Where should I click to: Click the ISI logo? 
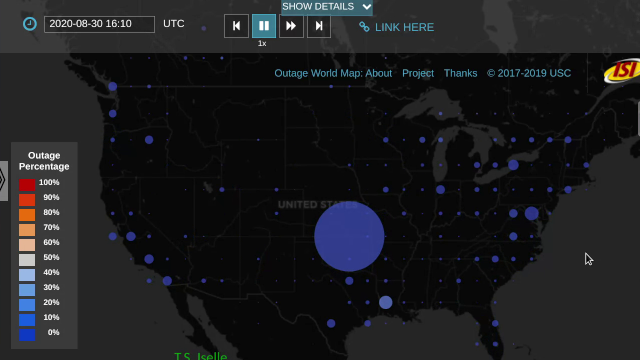pos(622,71)
